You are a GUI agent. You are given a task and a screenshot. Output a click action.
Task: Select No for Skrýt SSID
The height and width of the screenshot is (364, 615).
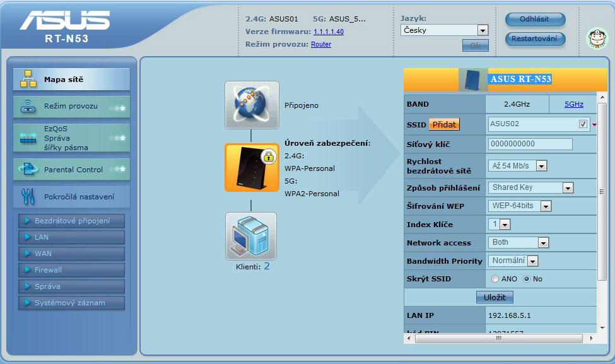click(527, 279)
